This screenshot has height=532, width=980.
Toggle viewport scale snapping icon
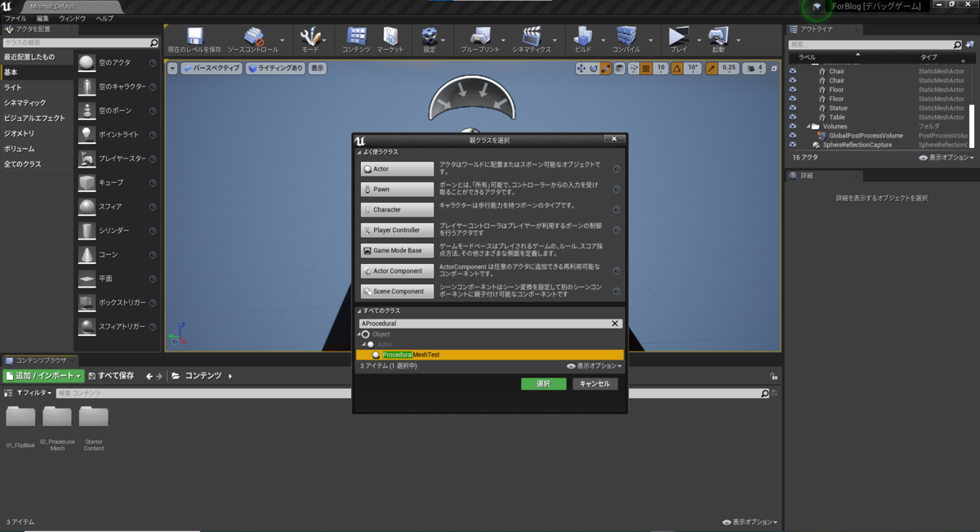click(x=711, y=69)
